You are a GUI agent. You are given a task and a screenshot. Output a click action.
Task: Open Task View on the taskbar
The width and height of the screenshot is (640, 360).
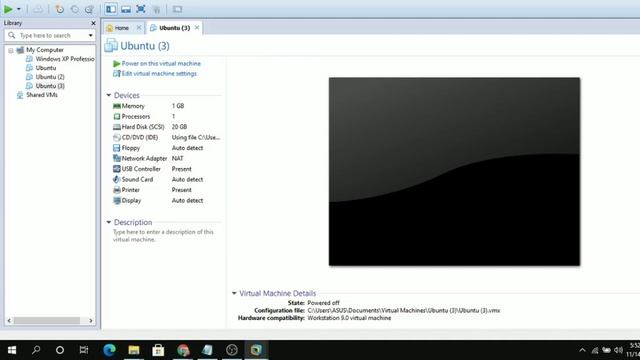tap(84, 350)
